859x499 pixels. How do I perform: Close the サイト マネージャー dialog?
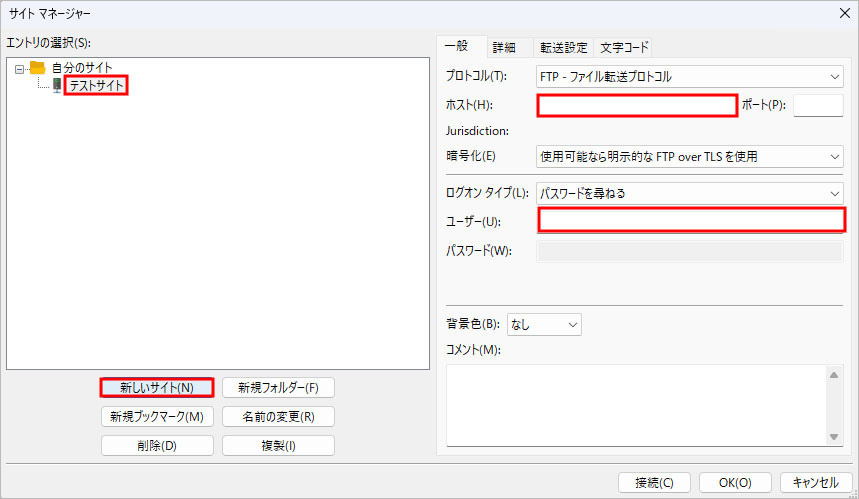[x=845, y=13]
